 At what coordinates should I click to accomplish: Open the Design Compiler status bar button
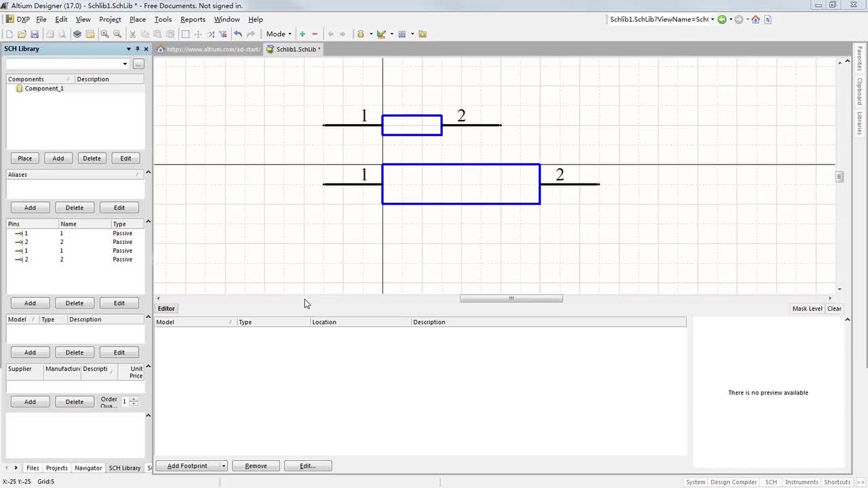(x=734, y=482)
